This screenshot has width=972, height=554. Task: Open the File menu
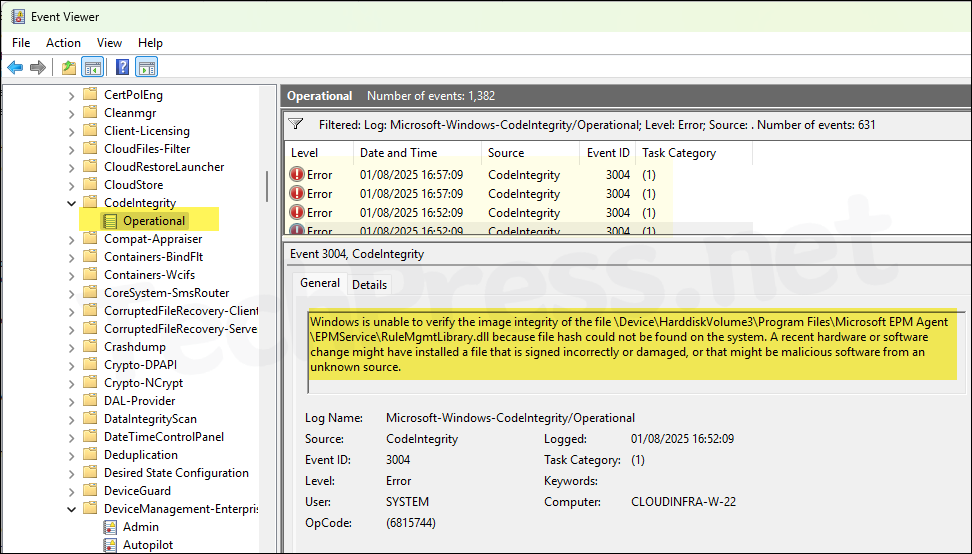[20, 43]
